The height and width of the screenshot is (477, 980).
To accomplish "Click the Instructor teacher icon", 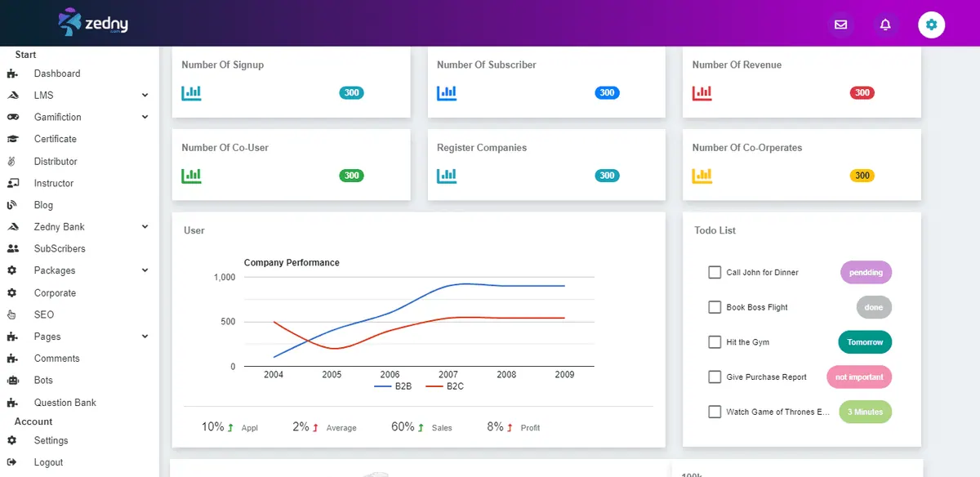I will point(12,184).
